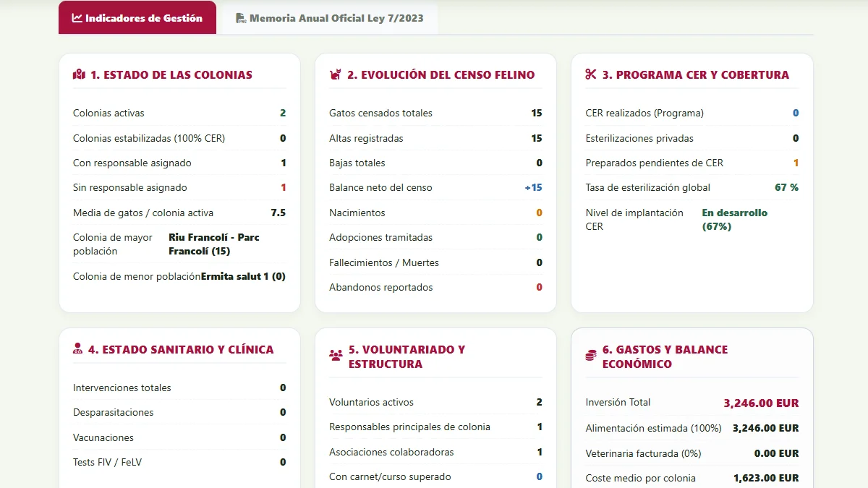Viewport: 868px width, 488px height.
Task: Click the people icon beside Voluntariado y Estructura
Action: (336, 356)
